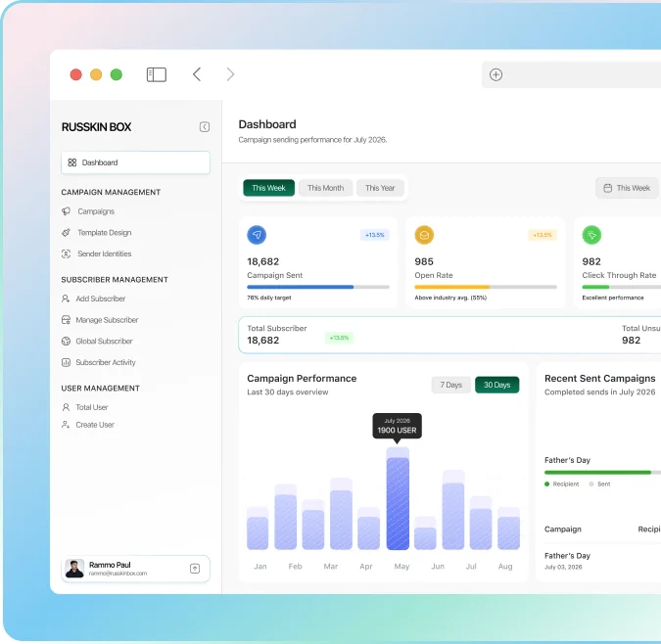
Task: Click the orange Open Rate icon
Action: point(424,235)
